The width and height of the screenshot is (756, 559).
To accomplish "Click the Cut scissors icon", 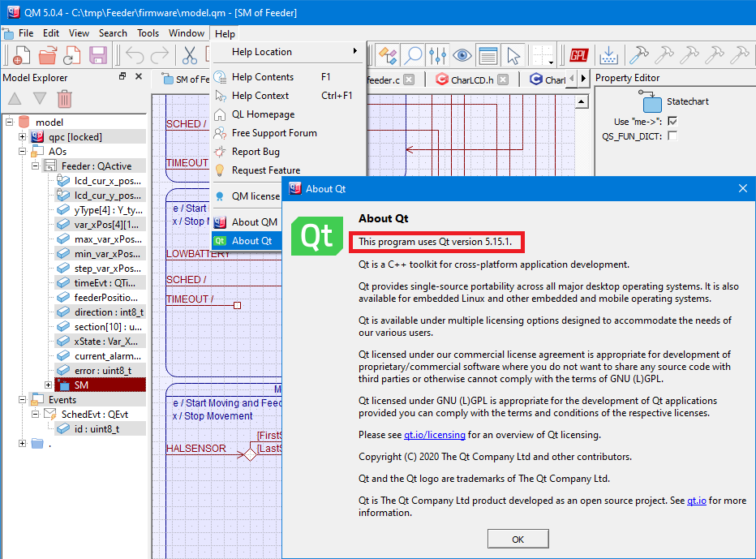I will tap(190, 55).
